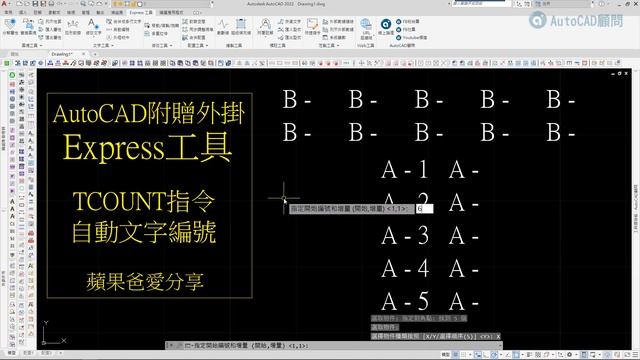The width and height of the screenshot is (640, 360).
Task: Toggle grid display in the status bar
Action: pos(456,355)
